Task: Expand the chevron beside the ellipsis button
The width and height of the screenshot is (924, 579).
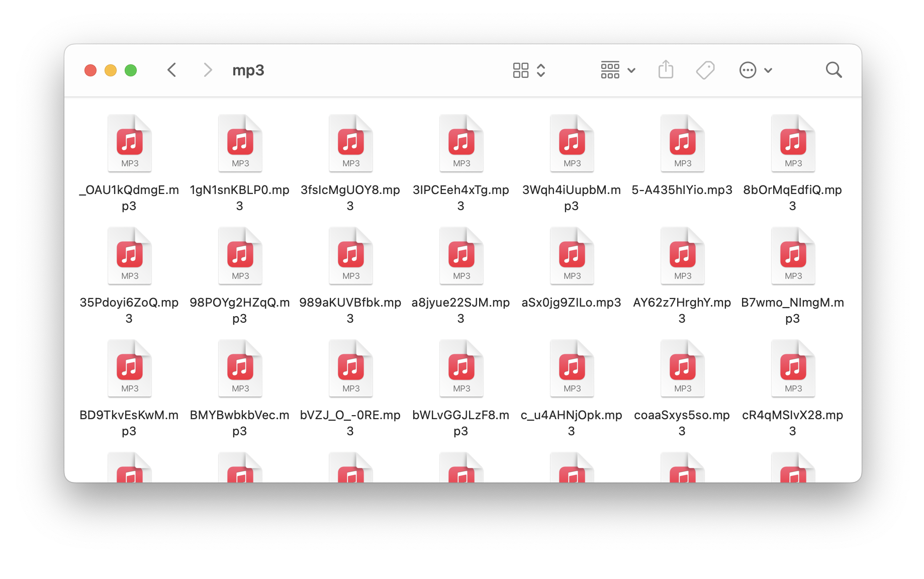Action: [x=768, y=70]
